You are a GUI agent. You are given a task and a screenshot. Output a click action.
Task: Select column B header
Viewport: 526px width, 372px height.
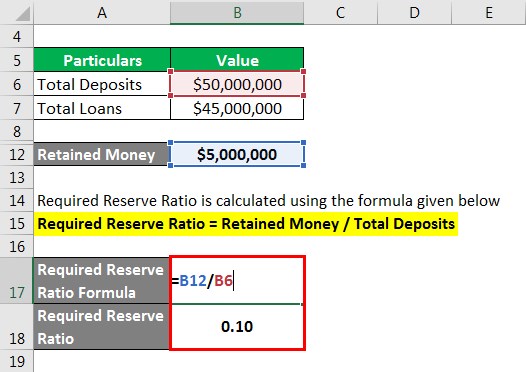pyautogui.click(x=237, y=12)
